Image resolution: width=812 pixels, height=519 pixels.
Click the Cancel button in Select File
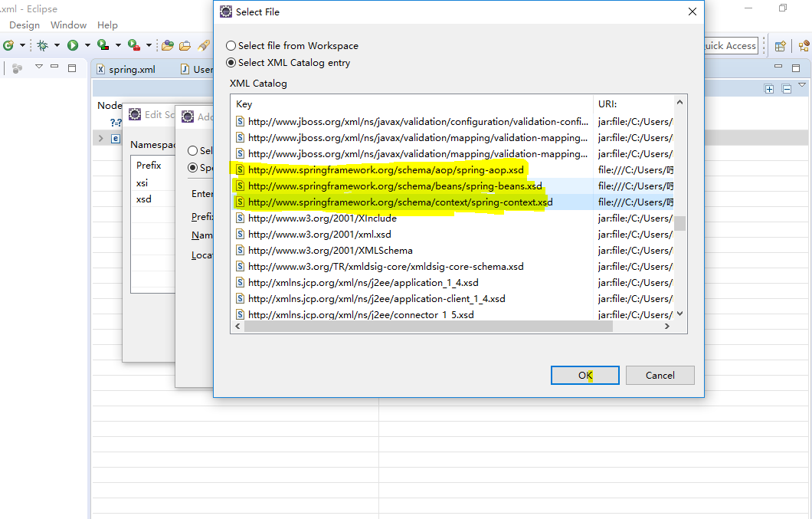pyautogui.click(x=660, y=376)
